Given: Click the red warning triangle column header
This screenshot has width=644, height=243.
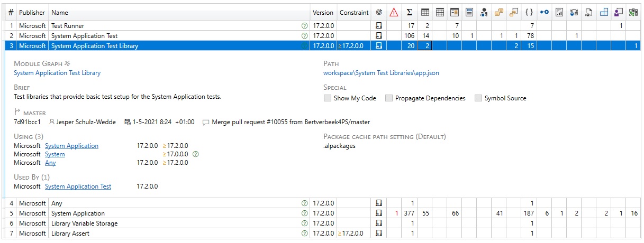Looking at the screenshot, I should pyautogui.click(x=394, y=13).
